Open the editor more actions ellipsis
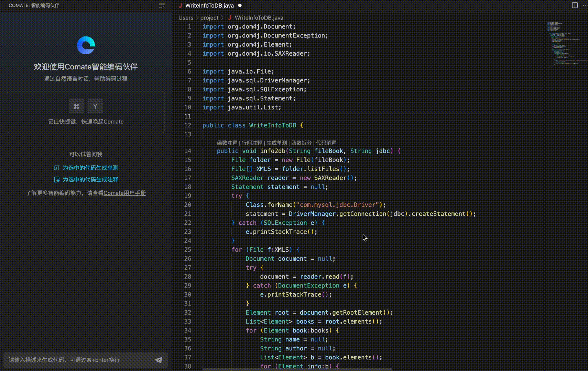 click(x=585, y=5)
